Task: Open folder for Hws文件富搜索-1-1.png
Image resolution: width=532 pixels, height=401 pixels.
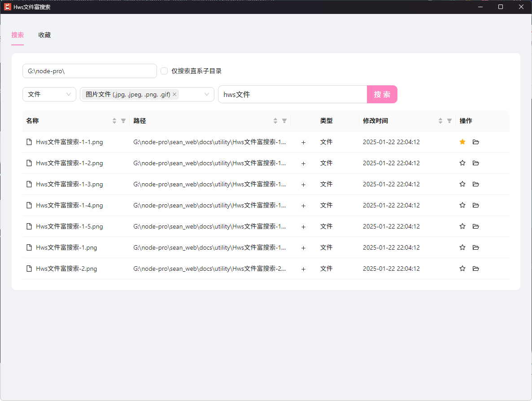Action: click(x=476, y=142)
